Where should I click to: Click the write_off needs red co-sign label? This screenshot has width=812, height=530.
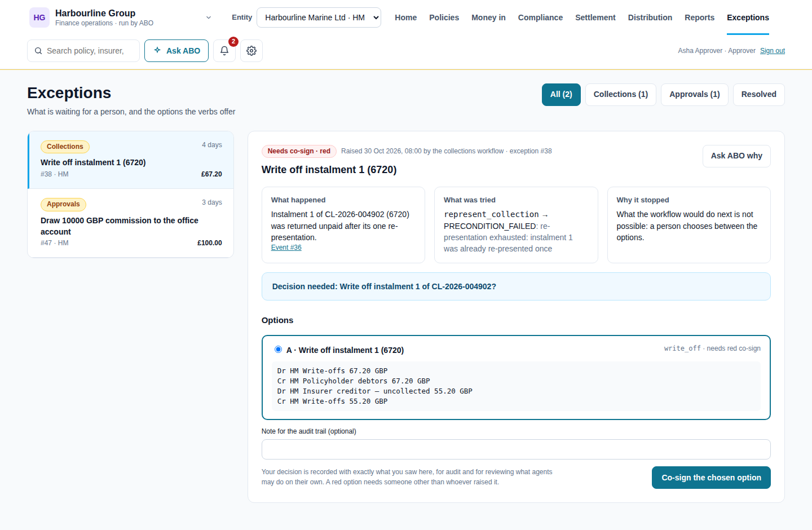point(712,348)
